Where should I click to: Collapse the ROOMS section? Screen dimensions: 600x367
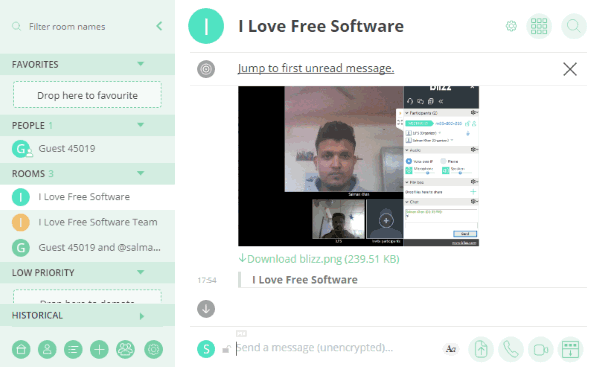click(141, 173)
